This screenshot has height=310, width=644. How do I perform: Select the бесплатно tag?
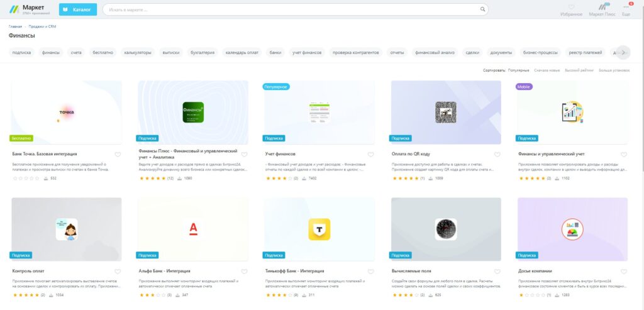point(103,53)
